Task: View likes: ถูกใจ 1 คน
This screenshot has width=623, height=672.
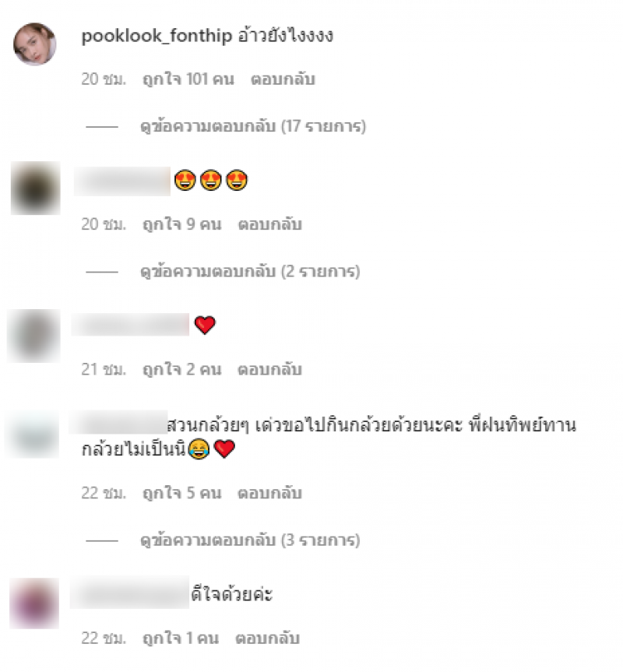Action: [x=181, y=639]
